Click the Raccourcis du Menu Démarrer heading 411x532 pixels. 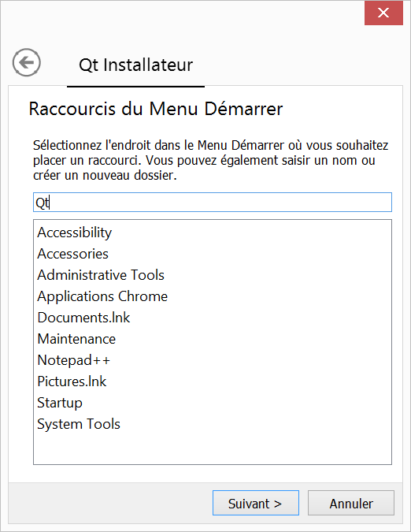[156, 109]
